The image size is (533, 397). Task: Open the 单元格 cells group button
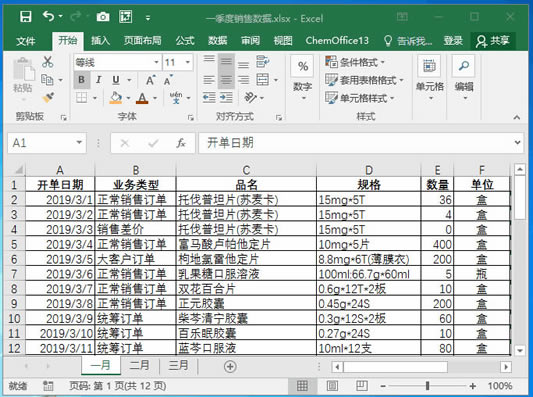430,78
